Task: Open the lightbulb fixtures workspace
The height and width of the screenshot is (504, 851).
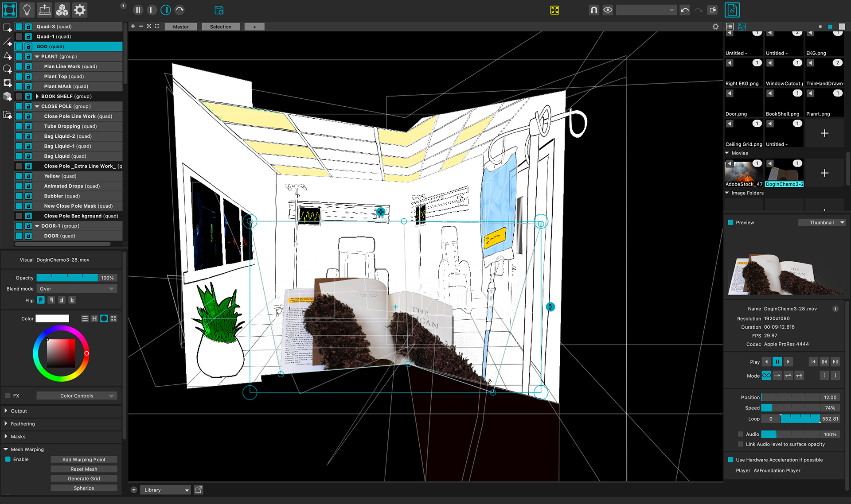Action: point(27,10)
